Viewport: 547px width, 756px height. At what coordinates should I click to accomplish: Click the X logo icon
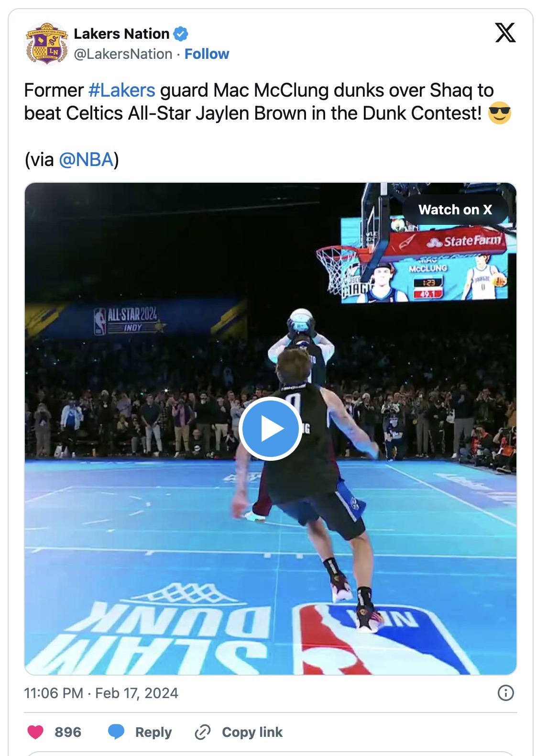[505, 33]
